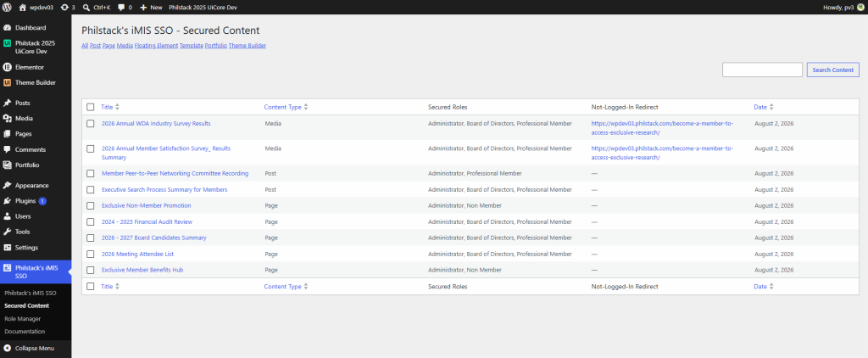The width and height of the screenshot is (868, 358).
Task: Click the Collapse Menu arrow icon
Action: (x=7, y=349)
